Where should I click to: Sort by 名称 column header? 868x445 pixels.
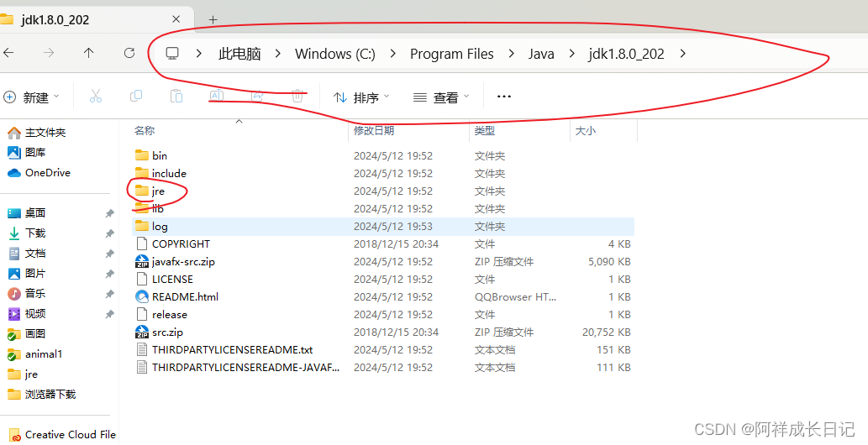coord(145,131)
